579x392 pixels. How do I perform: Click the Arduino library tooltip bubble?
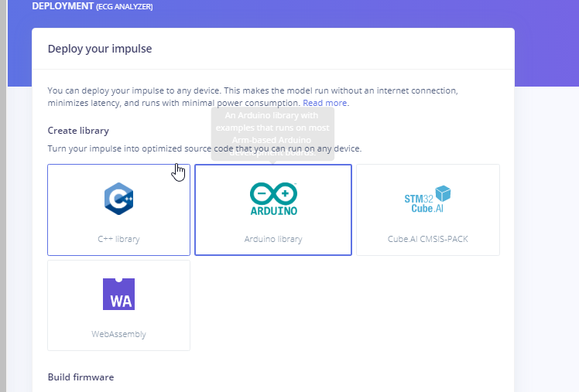(x=273, y=133)
